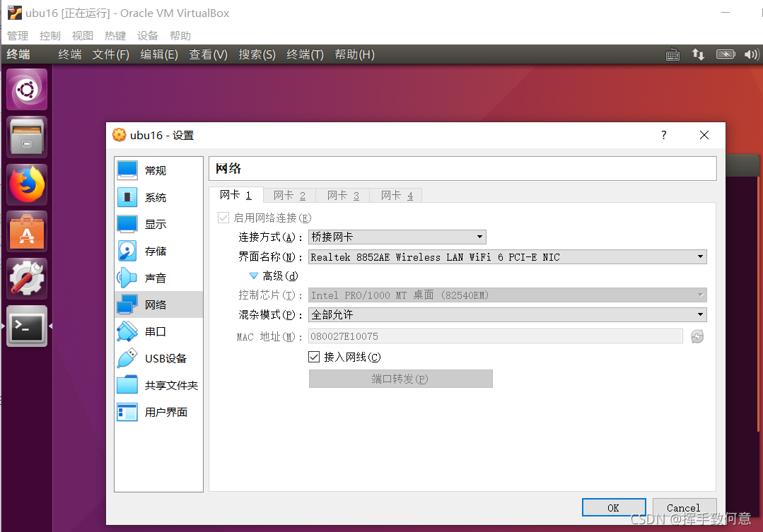Open the VirtualBox 视图 menu

[82, 35]
